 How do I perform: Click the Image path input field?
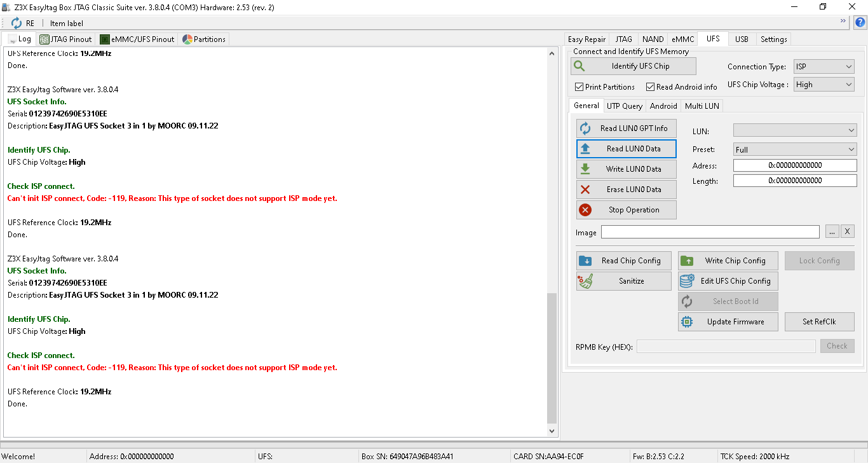710,231
